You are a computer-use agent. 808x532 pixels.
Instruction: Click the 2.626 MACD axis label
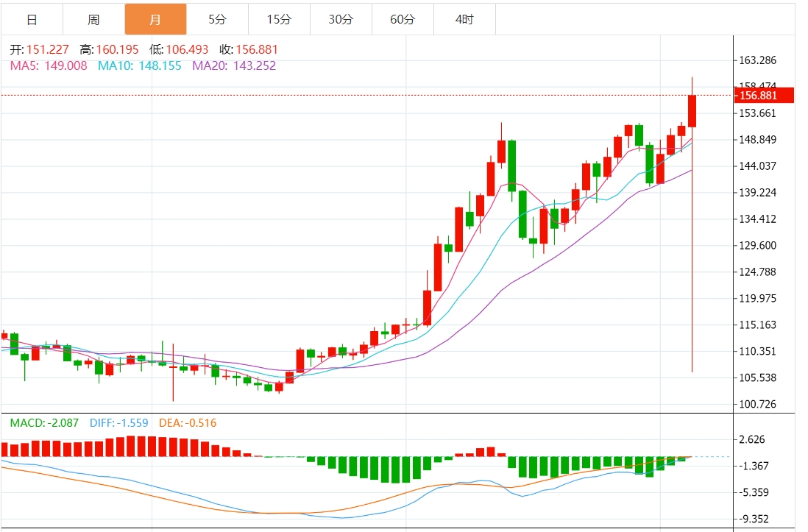[752, 440]
